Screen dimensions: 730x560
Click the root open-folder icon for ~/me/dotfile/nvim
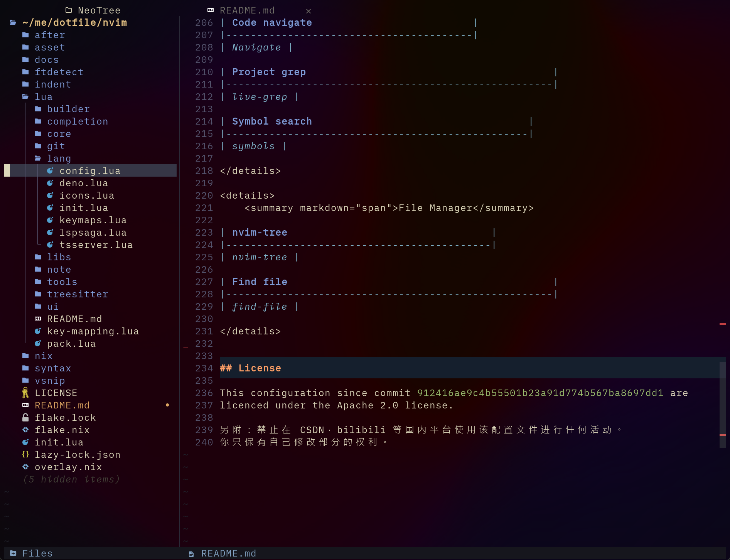tap(13, 22)
